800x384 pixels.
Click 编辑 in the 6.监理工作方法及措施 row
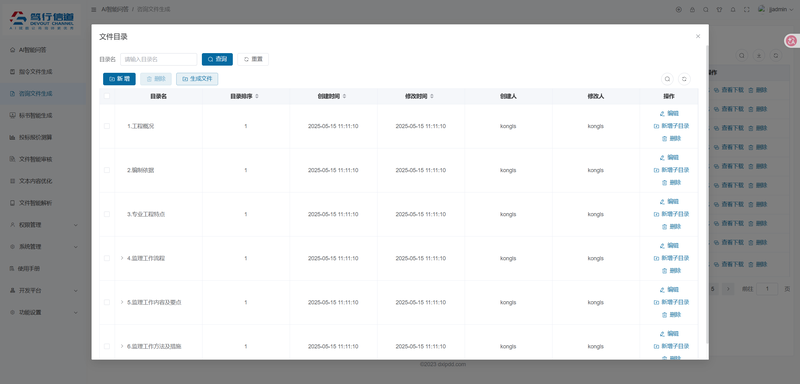tap(669, 334)
